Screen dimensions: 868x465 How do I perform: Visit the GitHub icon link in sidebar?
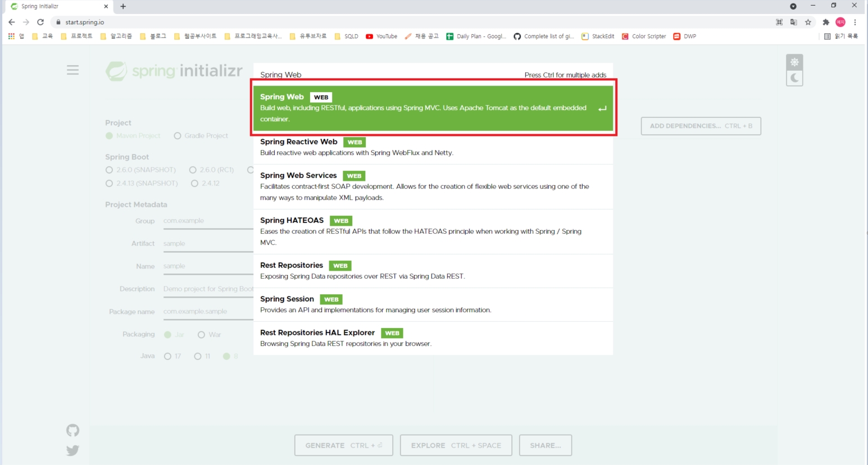point(72,430)
